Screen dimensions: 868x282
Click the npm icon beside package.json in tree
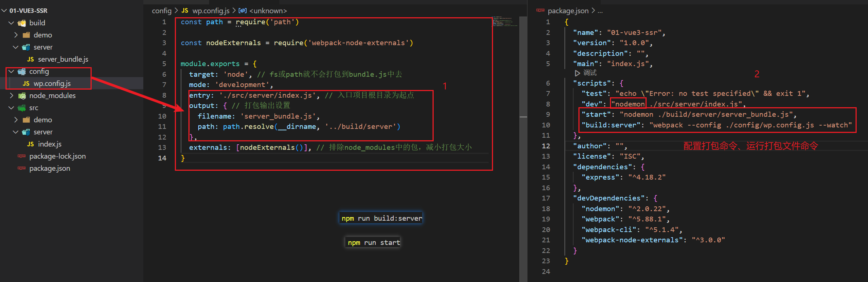[22, 168]
